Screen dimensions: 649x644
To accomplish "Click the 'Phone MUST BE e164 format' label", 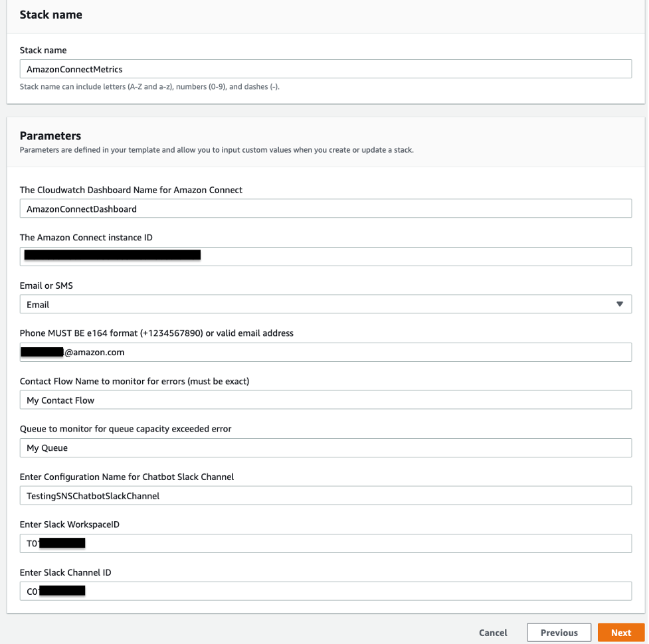I will [x=157, y=333].
